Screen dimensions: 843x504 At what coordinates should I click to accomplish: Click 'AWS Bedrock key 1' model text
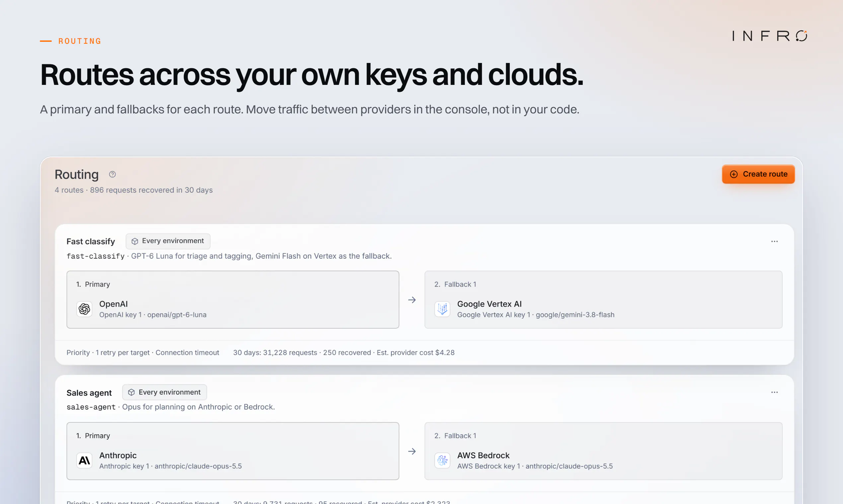pos(535,466)
